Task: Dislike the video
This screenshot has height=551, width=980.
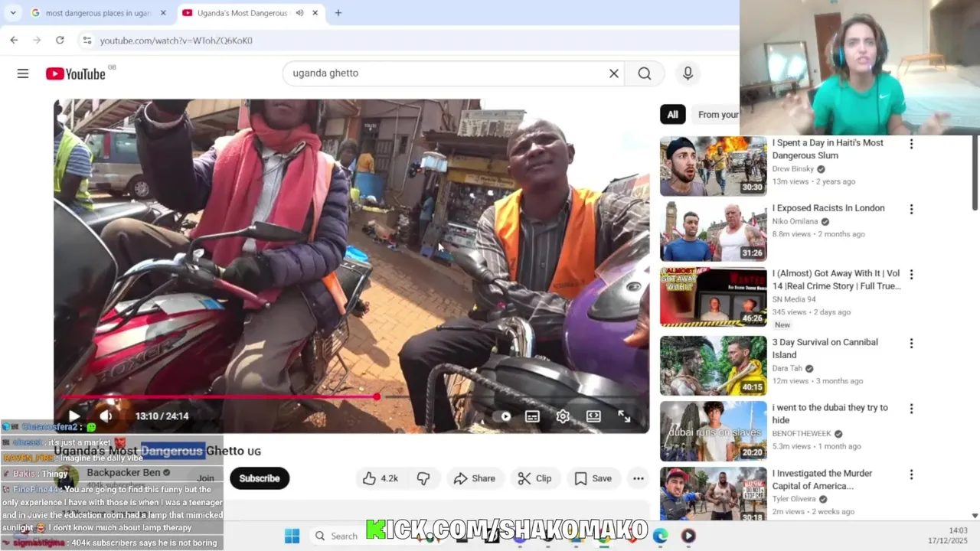Action: click(x=423, y=478)
